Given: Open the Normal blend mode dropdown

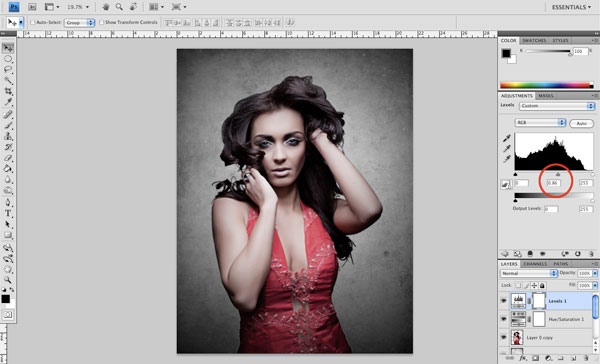Looking at the screenshot, I should [x=528, y=273].
